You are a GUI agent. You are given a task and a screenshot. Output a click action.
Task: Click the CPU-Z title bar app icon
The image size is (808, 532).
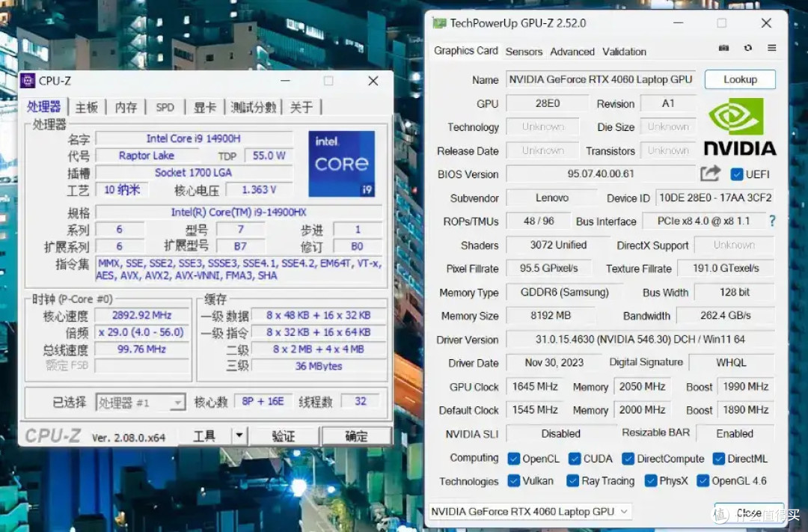point(28,81)
